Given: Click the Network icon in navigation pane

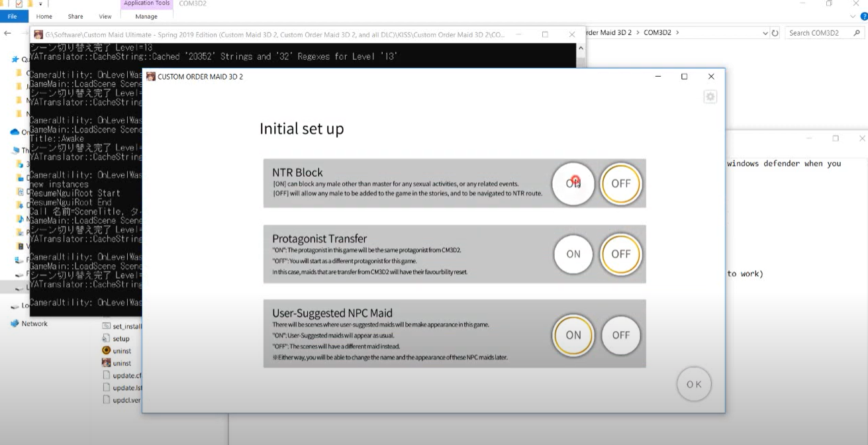Looking at the screenshot, I should 15,324.
